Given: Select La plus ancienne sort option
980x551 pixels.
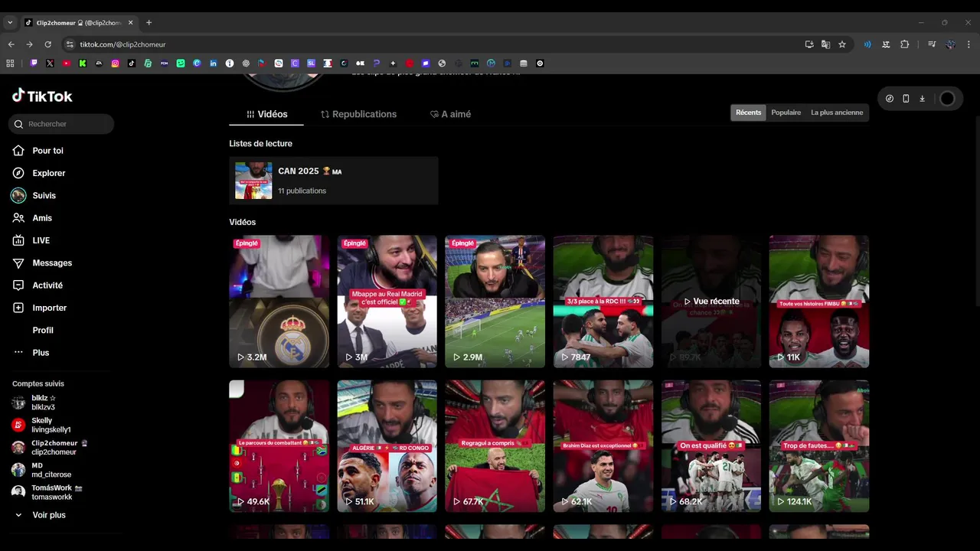Looking at the screenshot, I should 837,112.
